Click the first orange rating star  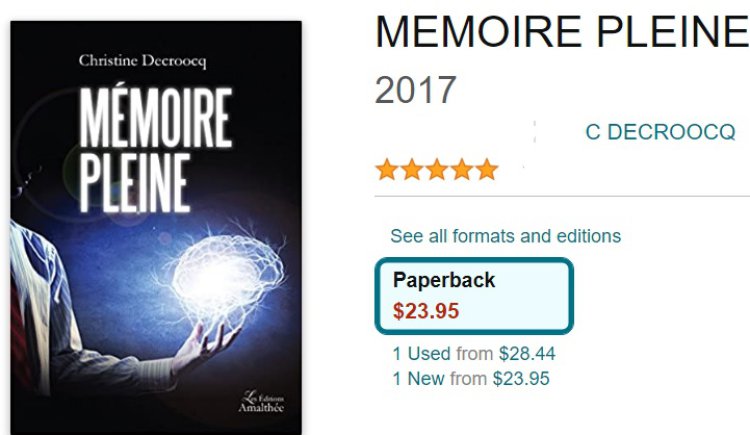(x=386, y=170)
